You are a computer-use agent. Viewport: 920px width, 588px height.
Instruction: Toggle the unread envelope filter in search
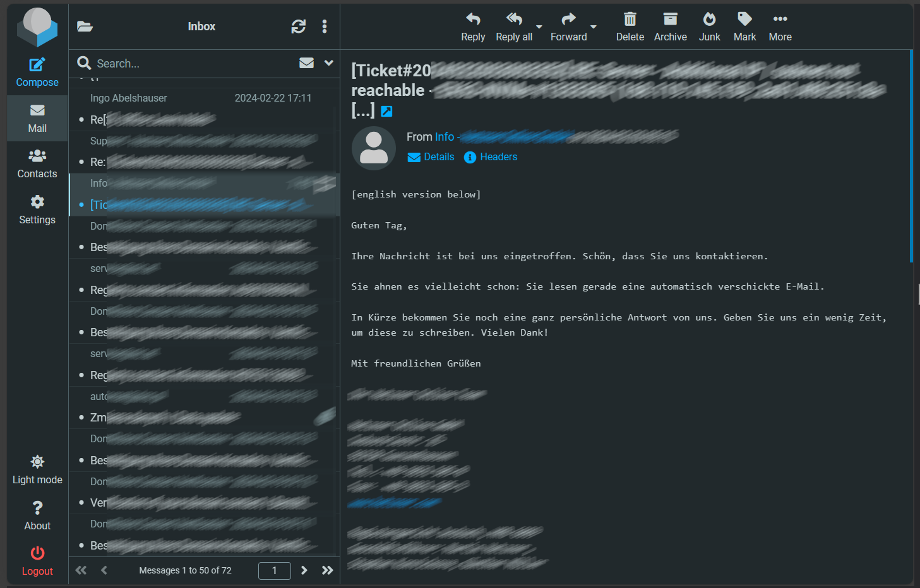[306, 63]
